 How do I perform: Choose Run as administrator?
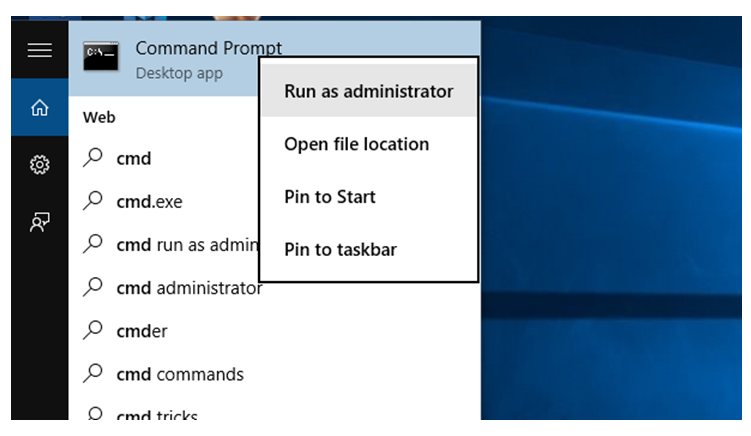click(x=369, y=91)
